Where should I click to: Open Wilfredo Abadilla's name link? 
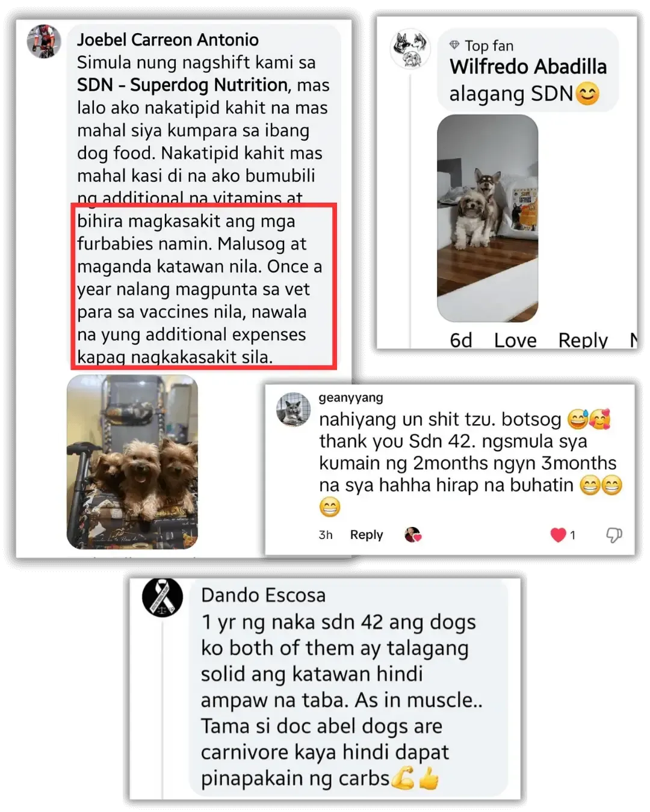[x=528, y=66]
